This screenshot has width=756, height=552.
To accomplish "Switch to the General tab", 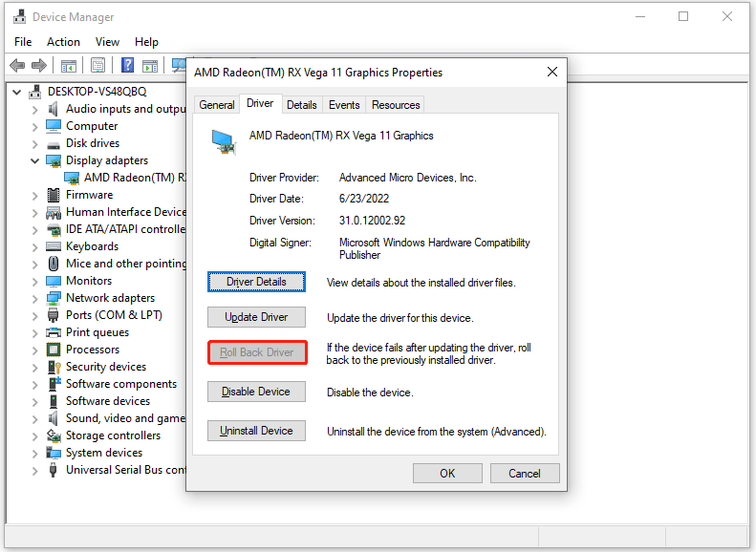I will (217, 104).
